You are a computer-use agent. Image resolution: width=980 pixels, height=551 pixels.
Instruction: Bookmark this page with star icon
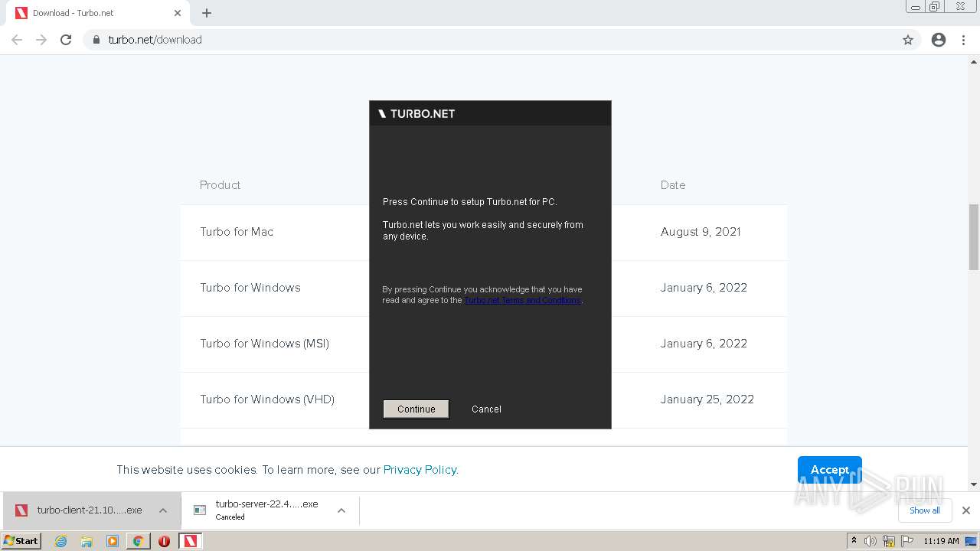(908, 40)
